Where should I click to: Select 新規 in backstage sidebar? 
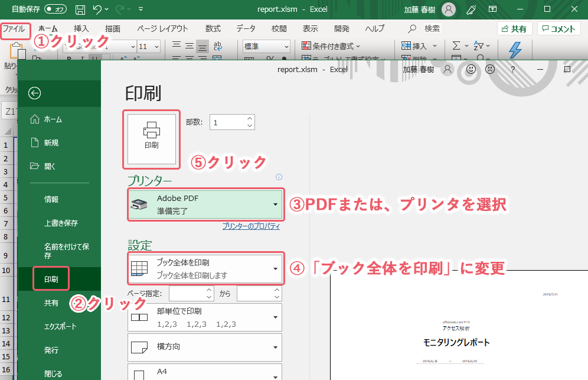click(x=59, y=142)
